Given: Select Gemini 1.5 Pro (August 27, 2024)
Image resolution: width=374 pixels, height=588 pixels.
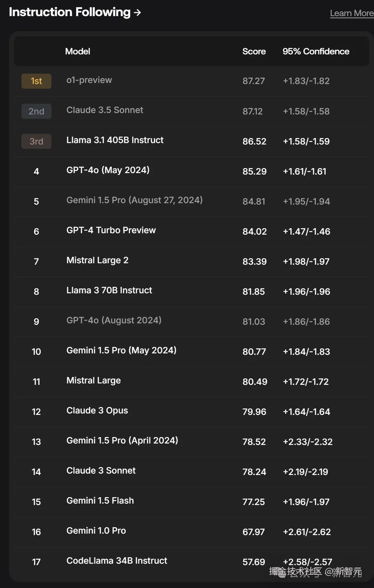Looking at the screenshot, I should pyautogui.click(x=134, y=200).
